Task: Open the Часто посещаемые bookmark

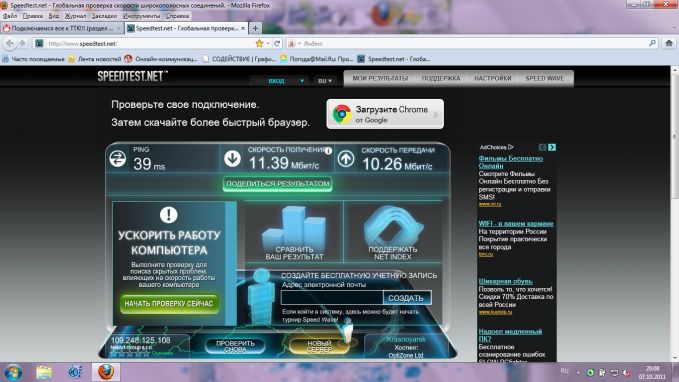Action: pyautogui.click(x=33, y=59)
